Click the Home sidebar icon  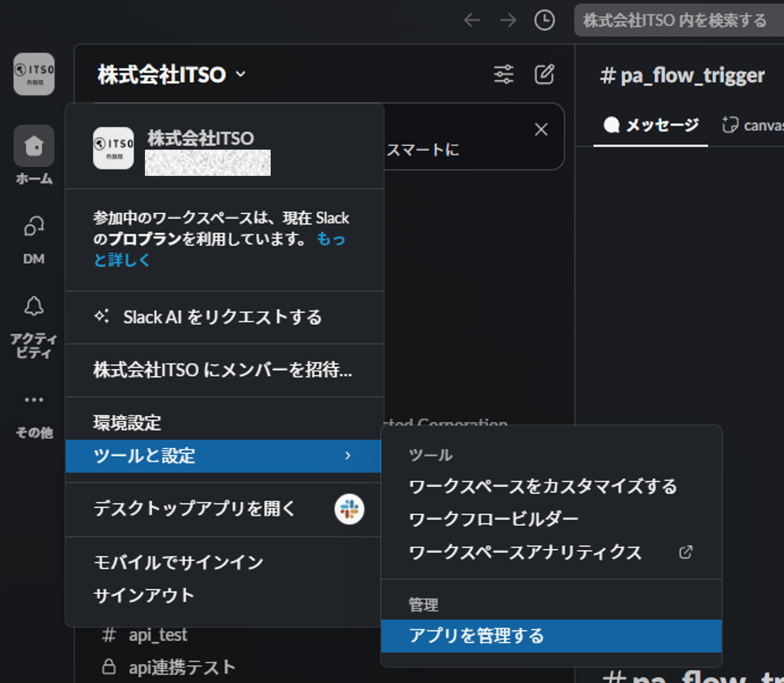tap(34, 146)
